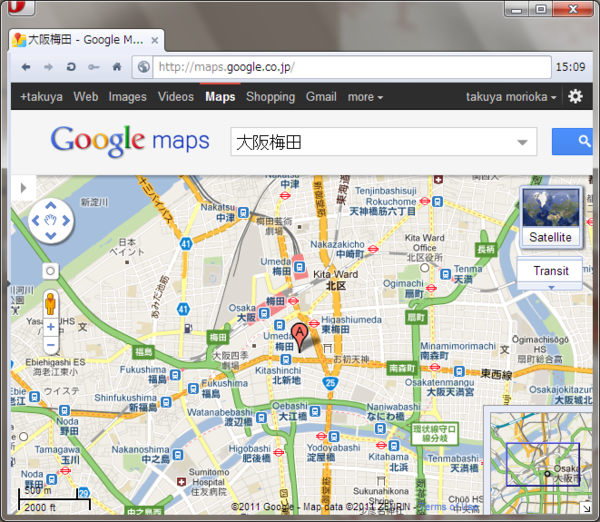
Task: Click the 15:09 clock in the toolbar
Action: click(571, 67)
